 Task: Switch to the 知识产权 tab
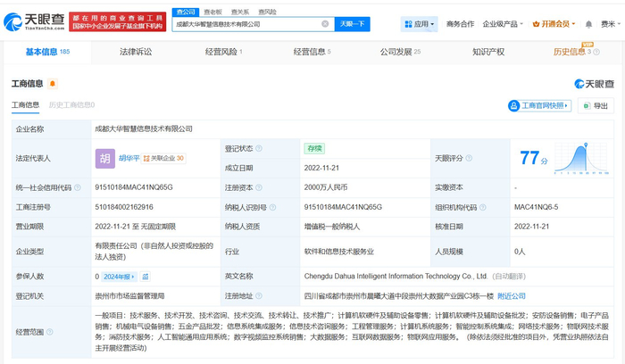[x=488, y=53]
